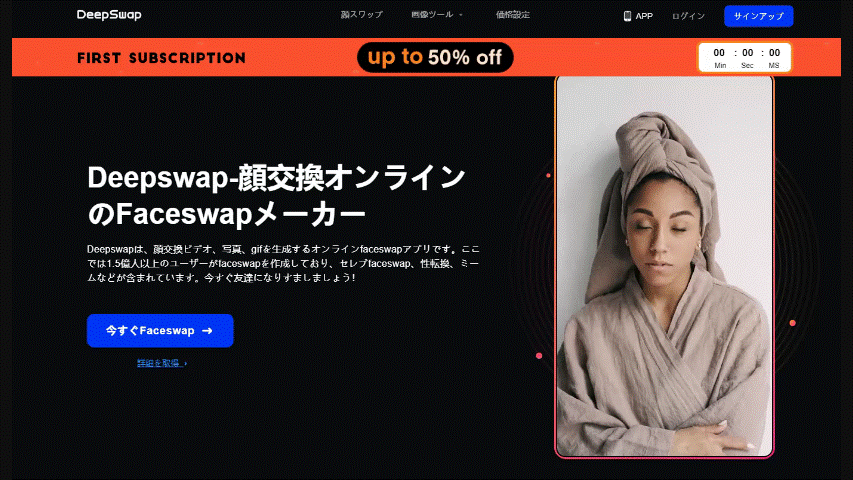Click the DeepSwap logo
Image resolution: width=853 pixels, height=480 pixels.
(x=109, y=15)
